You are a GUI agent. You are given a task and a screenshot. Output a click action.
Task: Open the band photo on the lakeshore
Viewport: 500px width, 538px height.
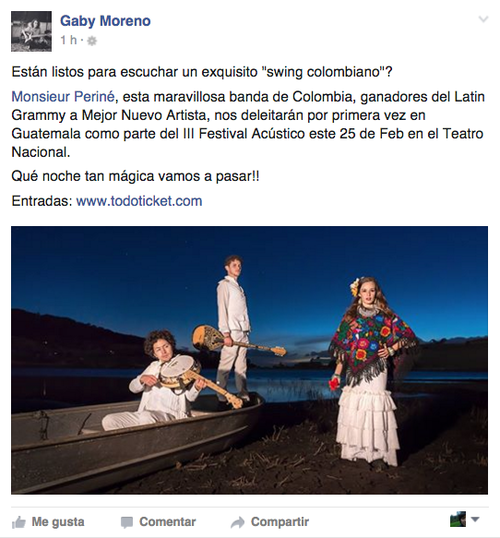pyautogui.click(x=249, y=360)
